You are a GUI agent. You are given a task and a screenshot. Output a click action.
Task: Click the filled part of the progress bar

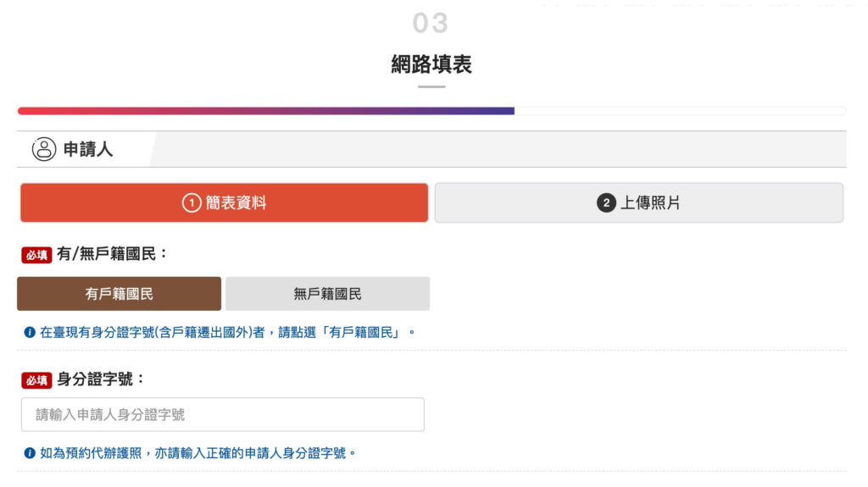click(x=265, y=111)
